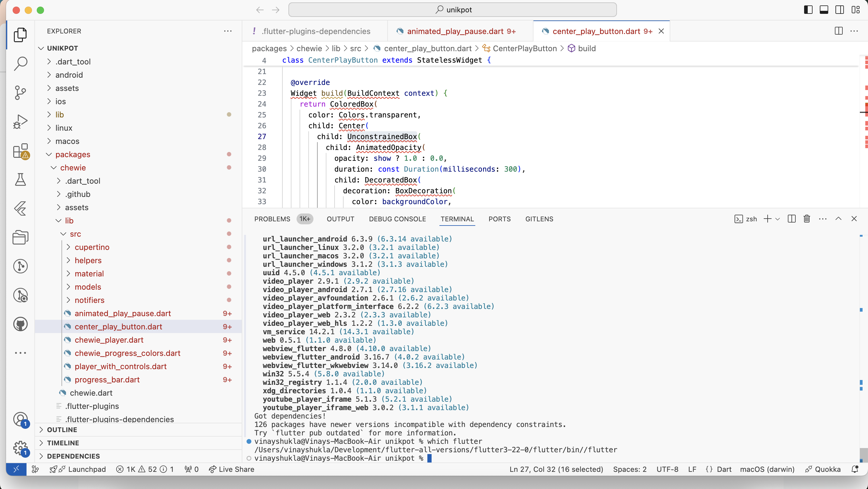
Task: Switch to .flutter-plugins-dependencies tab
Action: coord(315,31)
